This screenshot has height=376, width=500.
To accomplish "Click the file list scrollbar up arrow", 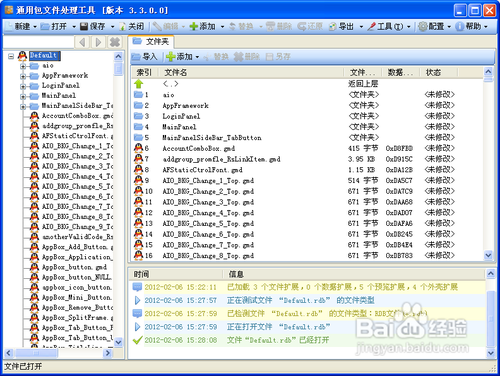I will tap(488, 72).
